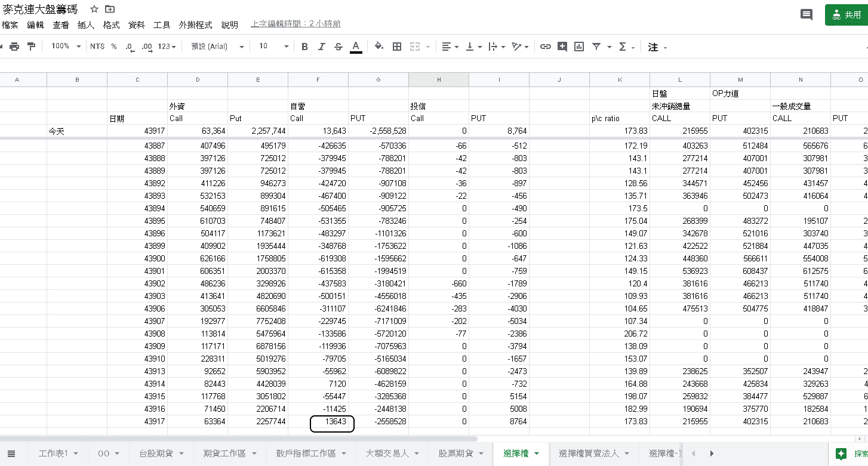Click the insert comment icon
Screen dimensions: 868x466
pos(562,47)
